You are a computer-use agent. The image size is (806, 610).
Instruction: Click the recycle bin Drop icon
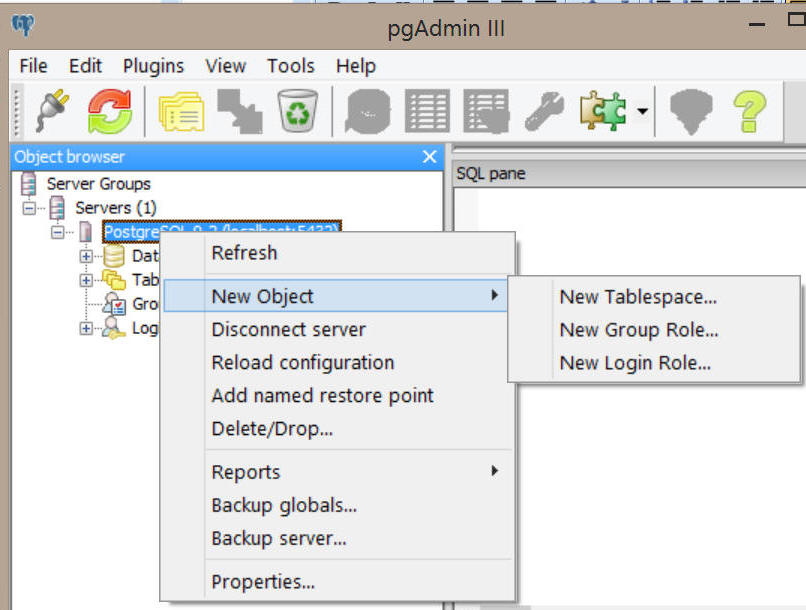point(298,110)
